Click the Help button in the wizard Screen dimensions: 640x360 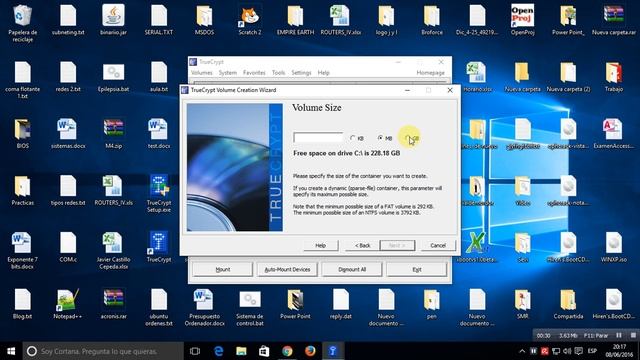point(321,245)
